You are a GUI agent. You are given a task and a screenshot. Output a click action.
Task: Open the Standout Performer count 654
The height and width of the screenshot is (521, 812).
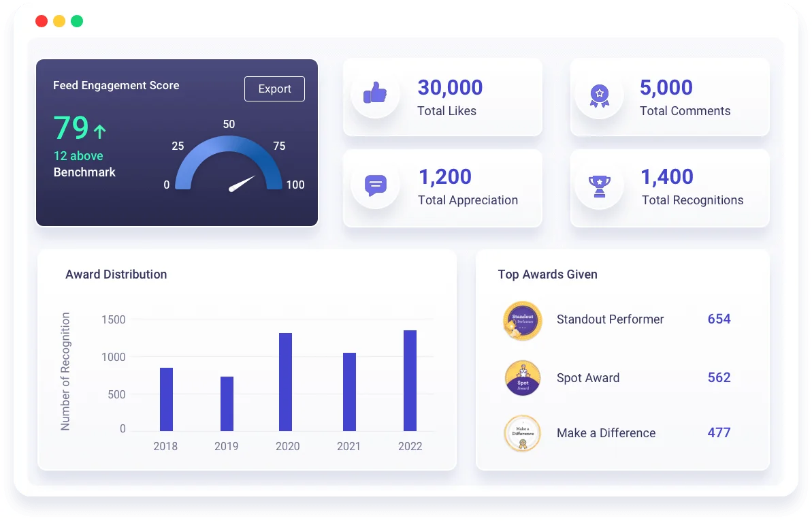tap(719, 319)
